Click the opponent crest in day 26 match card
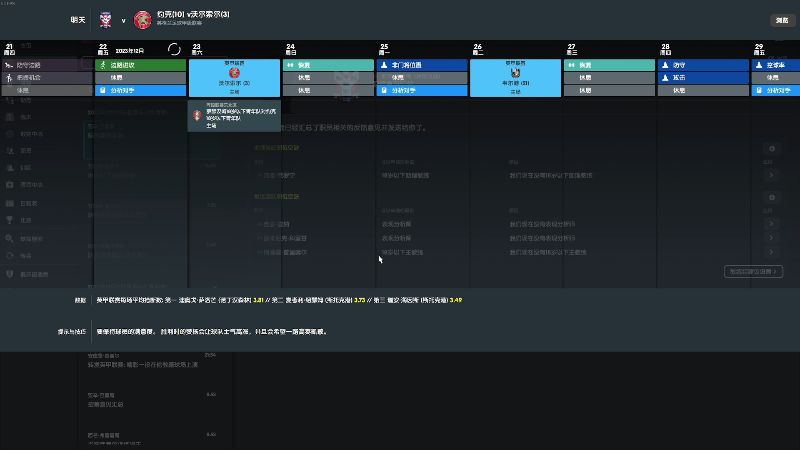 point(515,73)
